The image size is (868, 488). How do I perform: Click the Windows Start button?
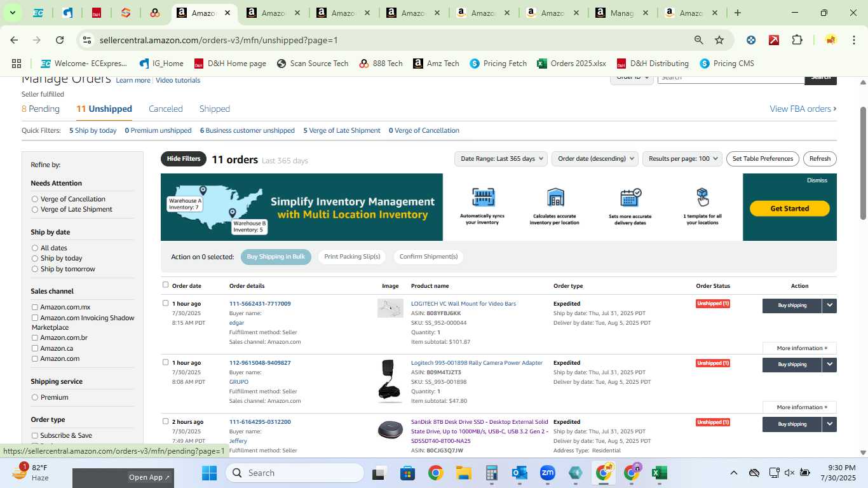210,473
